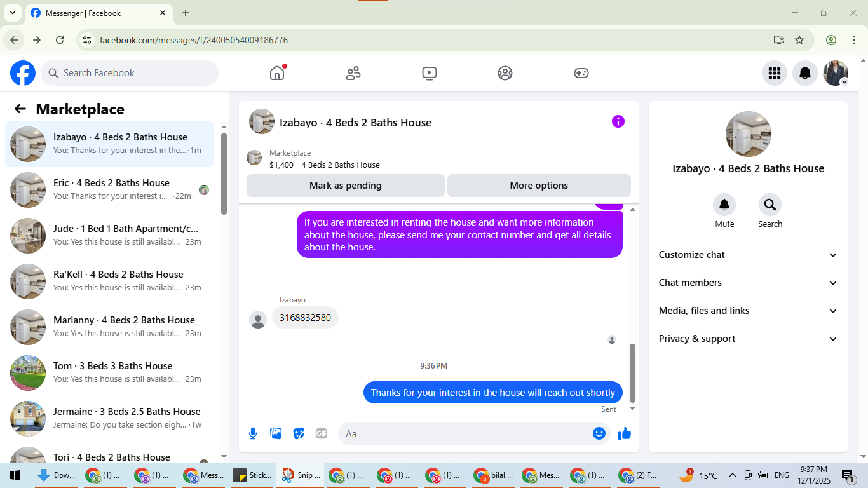868x488 pixels.
Task: Open Izabayo chat header name
Action: [x=355, y=123]
